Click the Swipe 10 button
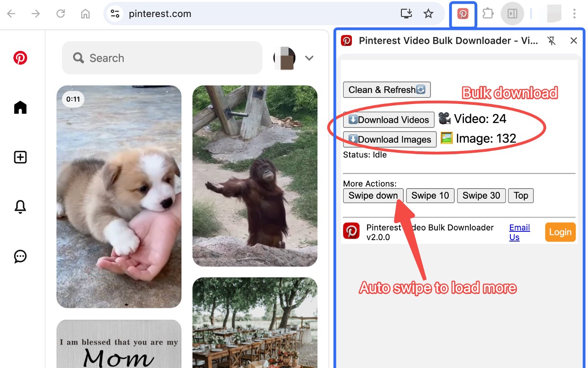The width and height of the screenshot is (588, 368). point(430,195)
